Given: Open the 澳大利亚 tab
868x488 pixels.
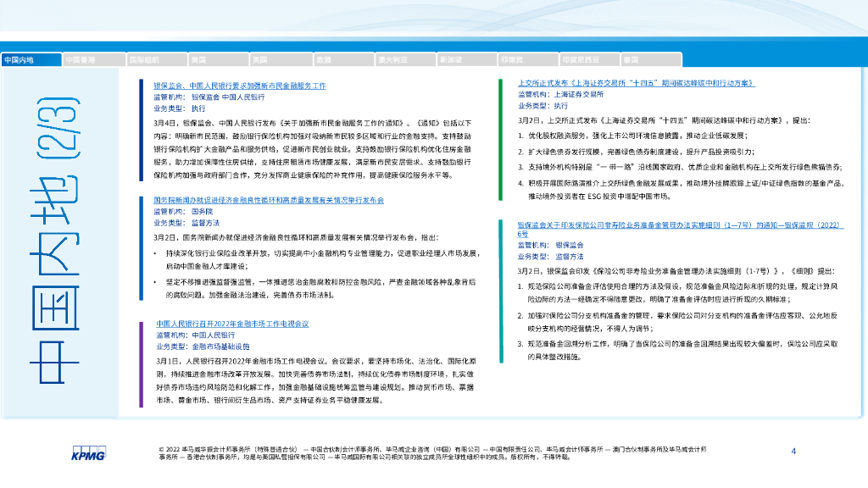Looking at the screenshot, I should [405, 60].
